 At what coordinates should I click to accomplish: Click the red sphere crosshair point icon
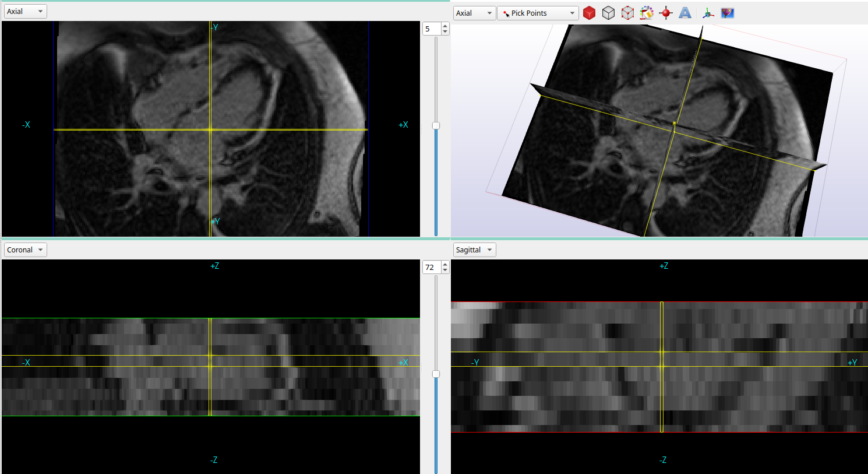click(666, 13)
